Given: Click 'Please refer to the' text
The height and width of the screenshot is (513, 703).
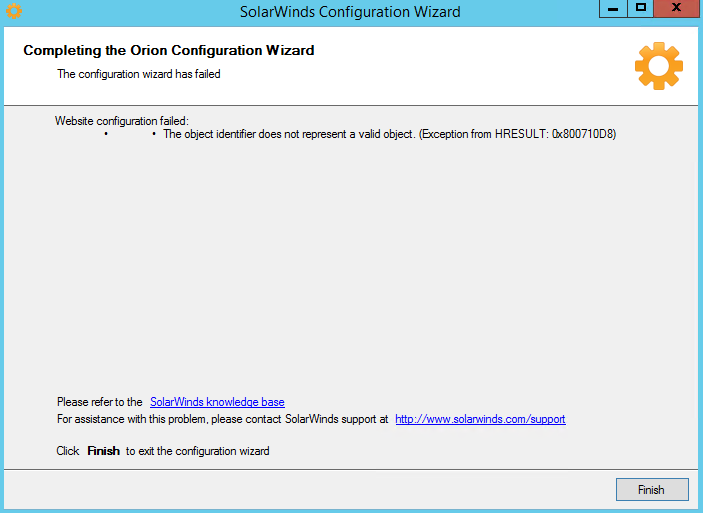Looking at the screenshot, I should tap(100, 402).
